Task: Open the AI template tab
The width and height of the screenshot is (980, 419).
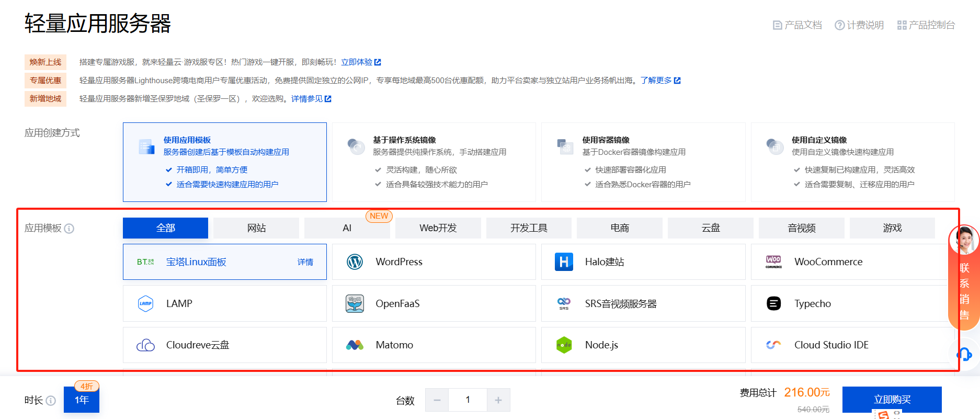Action: coord(347,228)
